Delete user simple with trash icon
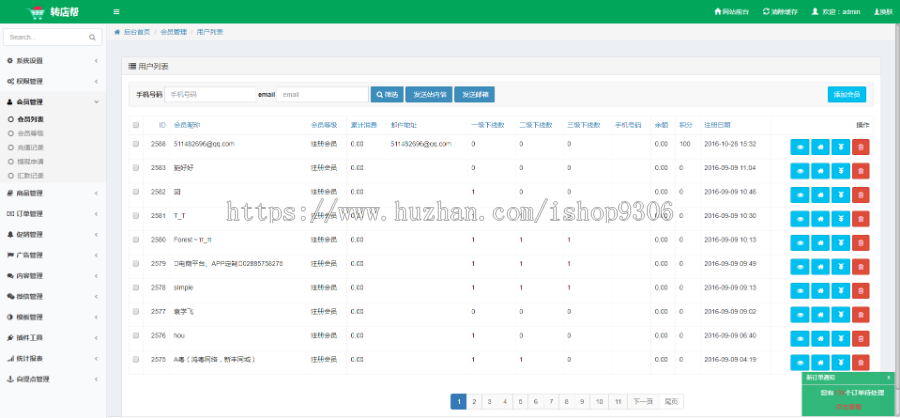 click(x=860, y=291)
